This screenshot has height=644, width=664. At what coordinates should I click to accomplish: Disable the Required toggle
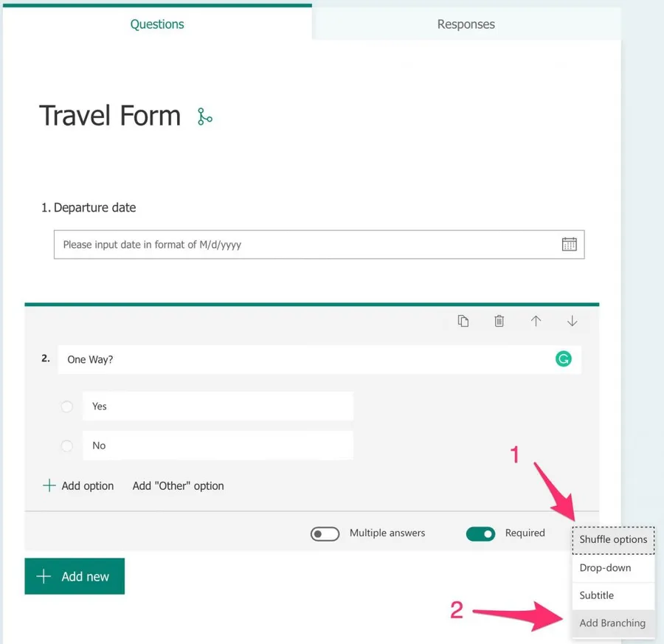(480, 533)
